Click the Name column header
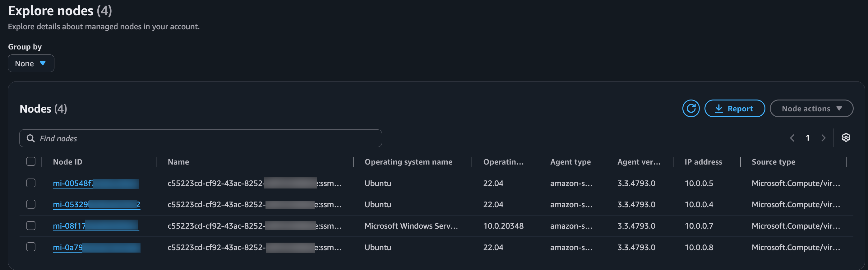Viewport: 868px width, 270px height. (x=178, y=162)
